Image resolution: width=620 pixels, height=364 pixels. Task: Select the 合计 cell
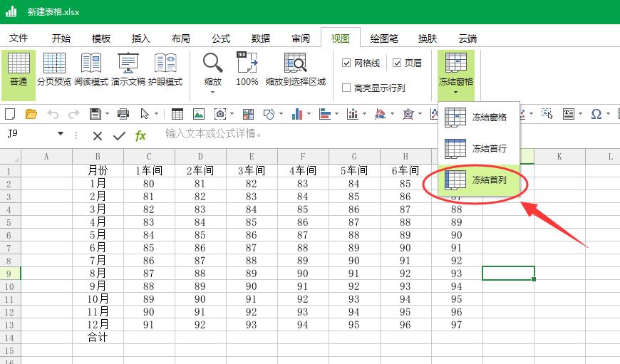98,338
